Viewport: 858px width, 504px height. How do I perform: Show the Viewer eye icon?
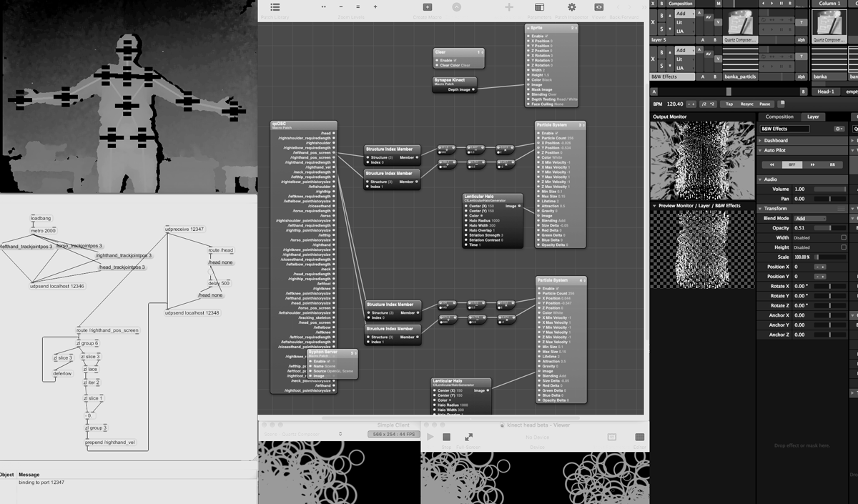pos(599,7)
